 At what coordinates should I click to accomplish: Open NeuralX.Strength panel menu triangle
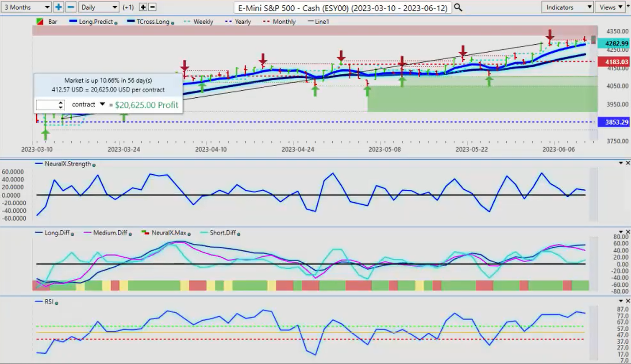click(x=620, y=163)
